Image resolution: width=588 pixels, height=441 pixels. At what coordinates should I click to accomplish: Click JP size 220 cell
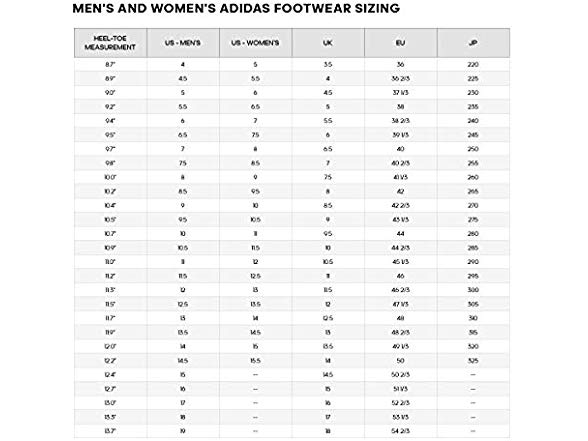coord(473,64)
